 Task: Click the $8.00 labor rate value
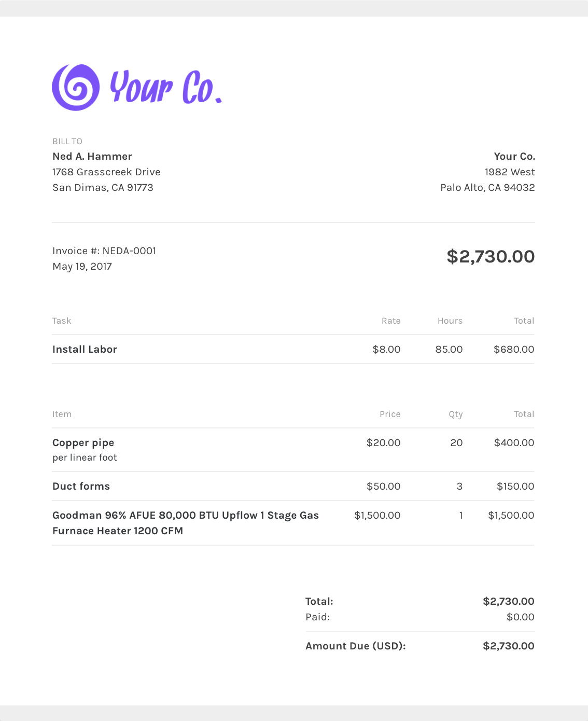386,349
